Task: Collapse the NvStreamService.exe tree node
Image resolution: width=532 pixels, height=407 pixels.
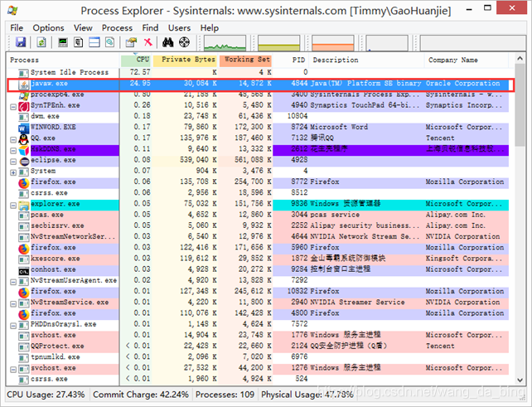Action: point(13,304)
